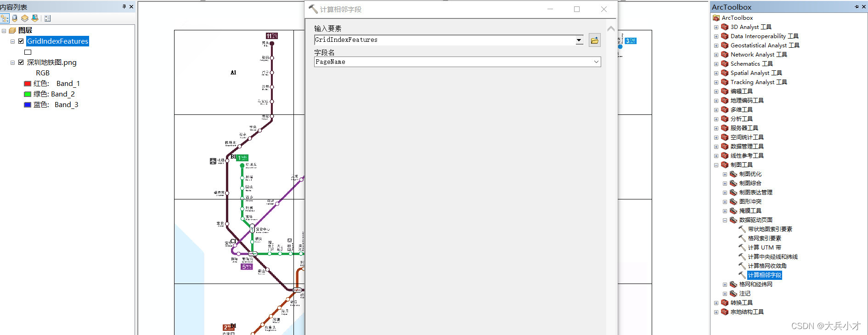This screenshot has height=335, width=868.
Task: Click the Tracking Analyst toolbox icon
Action: click(x=725, y=82)
